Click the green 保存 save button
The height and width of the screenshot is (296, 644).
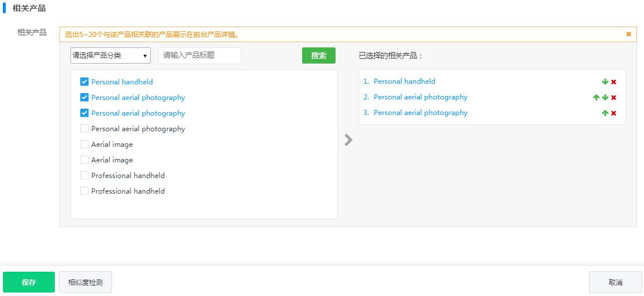click(x=29, y=283)
